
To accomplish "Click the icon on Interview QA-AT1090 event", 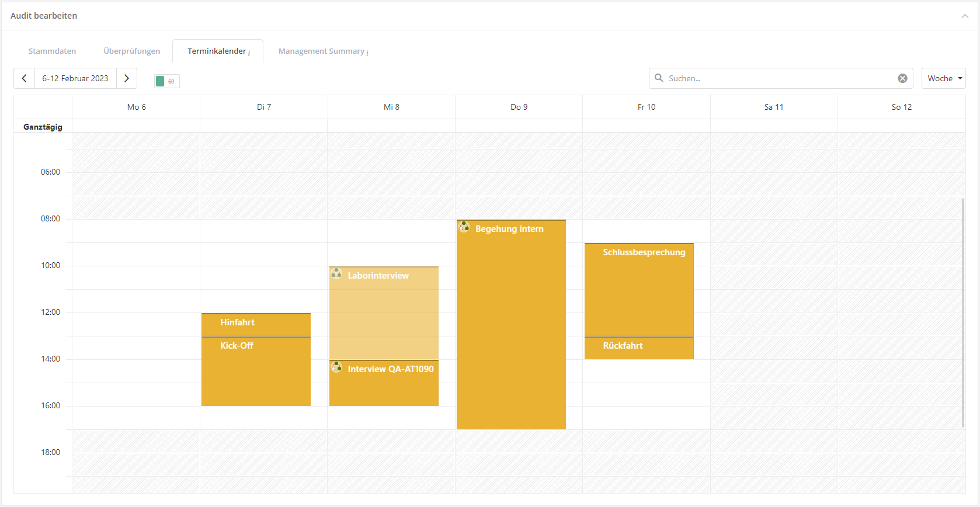I will [336, 367].
